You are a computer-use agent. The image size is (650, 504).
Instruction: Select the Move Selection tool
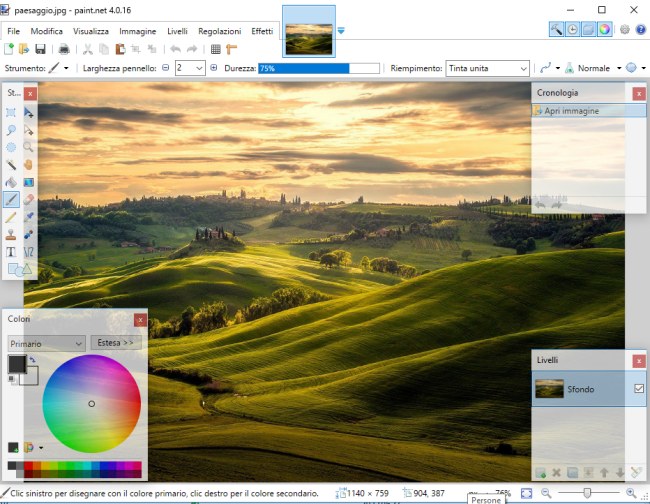(x=28, y=130)
